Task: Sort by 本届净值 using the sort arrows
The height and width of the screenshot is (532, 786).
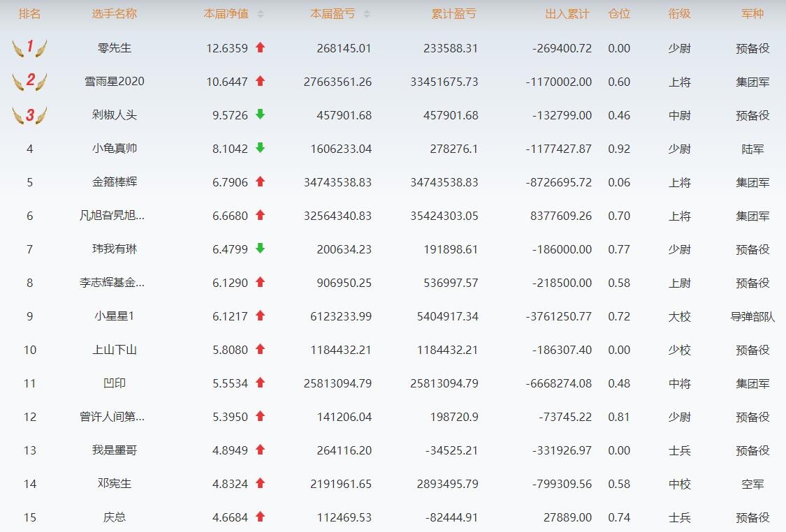Action: (261, 14)
